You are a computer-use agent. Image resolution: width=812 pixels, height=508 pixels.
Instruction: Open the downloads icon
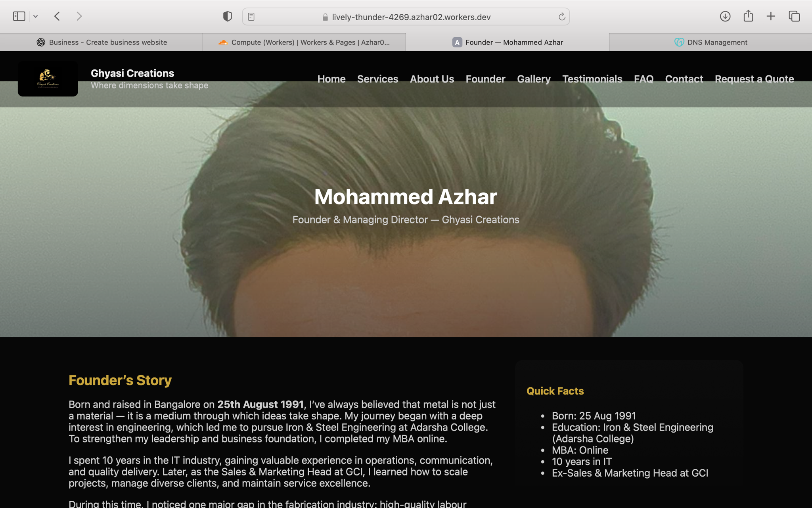[x=725, y=16]
